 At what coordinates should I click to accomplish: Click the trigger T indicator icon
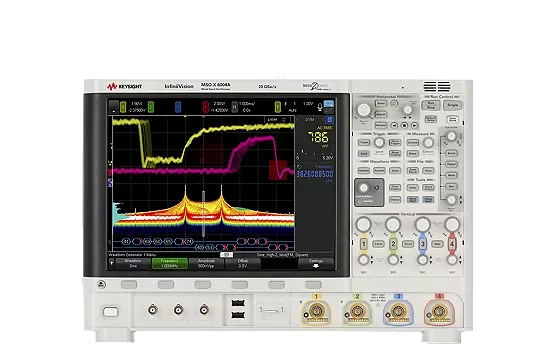pos(278,106)
